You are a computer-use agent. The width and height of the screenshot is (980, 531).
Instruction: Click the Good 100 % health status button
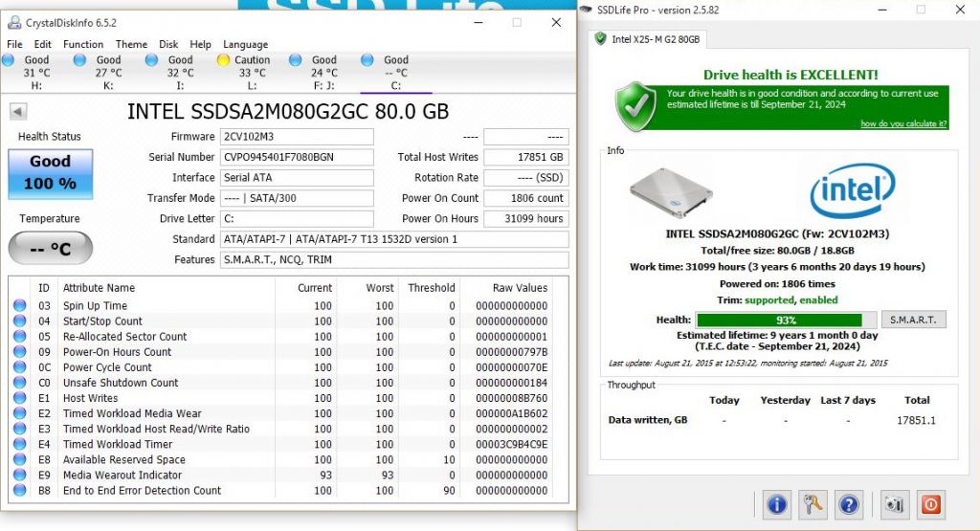[x=51, y=174]
